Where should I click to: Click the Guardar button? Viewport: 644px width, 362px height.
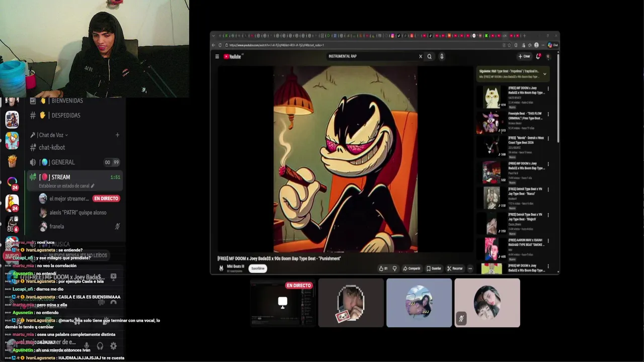click(434, 268)
